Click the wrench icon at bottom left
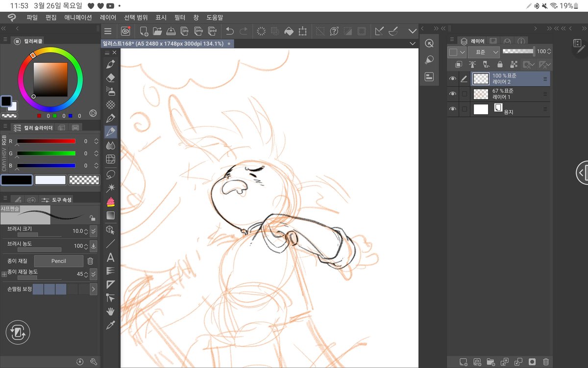 coord(94,362)
